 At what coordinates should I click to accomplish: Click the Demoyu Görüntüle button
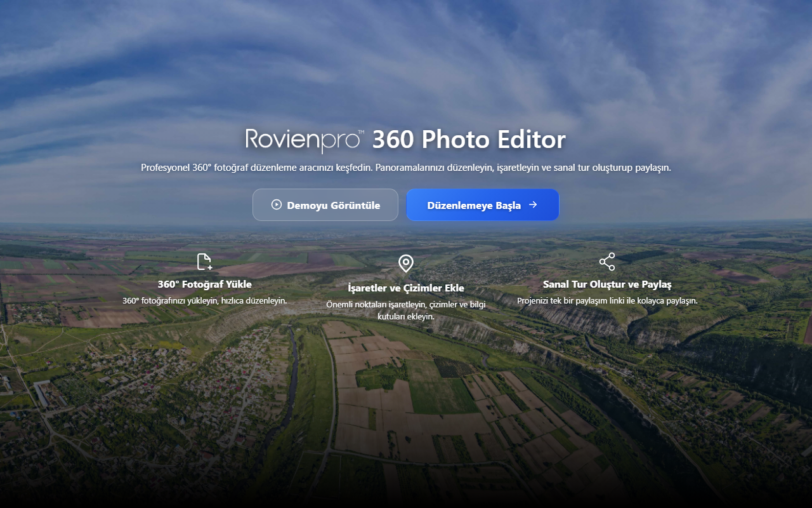(x=325, y=205)
